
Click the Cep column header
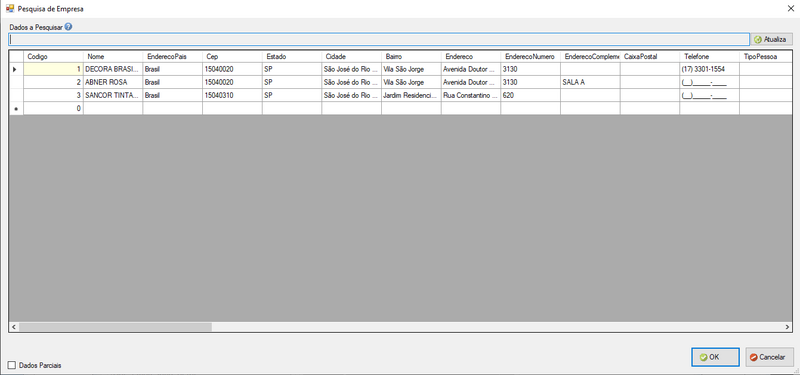233,57
